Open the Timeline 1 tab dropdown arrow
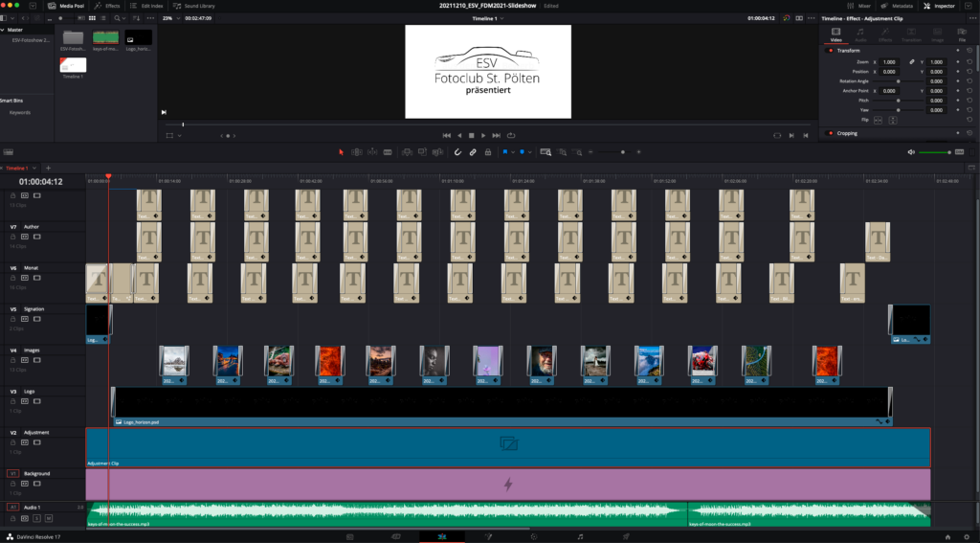The width and height of the screenshot is (980, 543). [34, 168]
